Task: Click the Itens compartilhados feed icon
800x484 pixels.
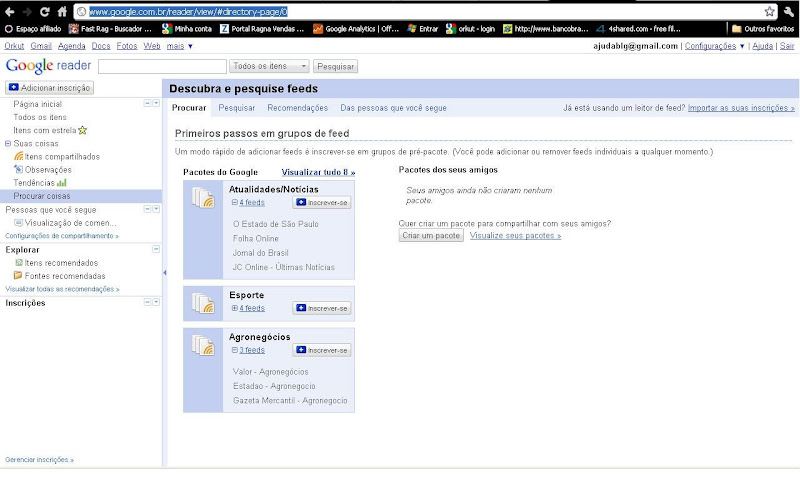Action: tap(19, 156)
